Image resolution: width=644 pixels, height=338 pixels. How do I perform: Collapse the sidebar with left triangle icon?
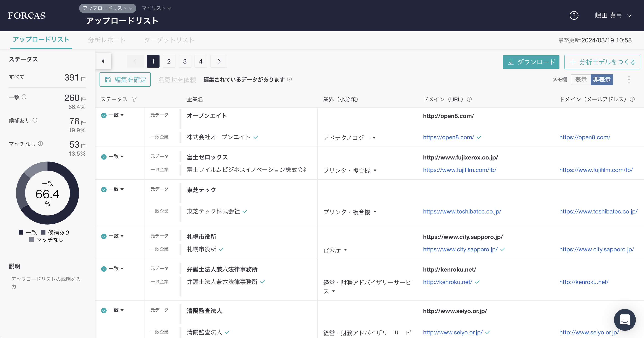(x=103, y=61)
